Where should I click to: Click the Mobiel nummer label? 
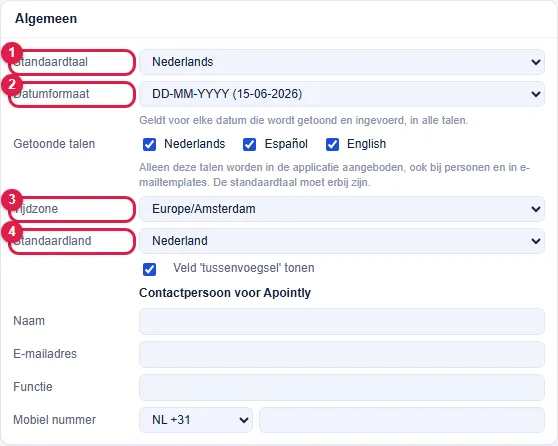click(x=54, y=420)
